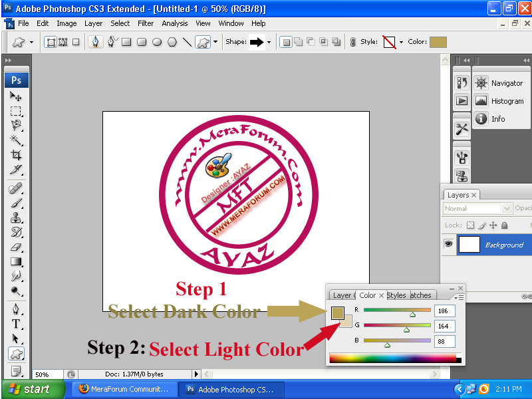Switch to the Styles tab
532x399 pixels.
coord(396,295)
